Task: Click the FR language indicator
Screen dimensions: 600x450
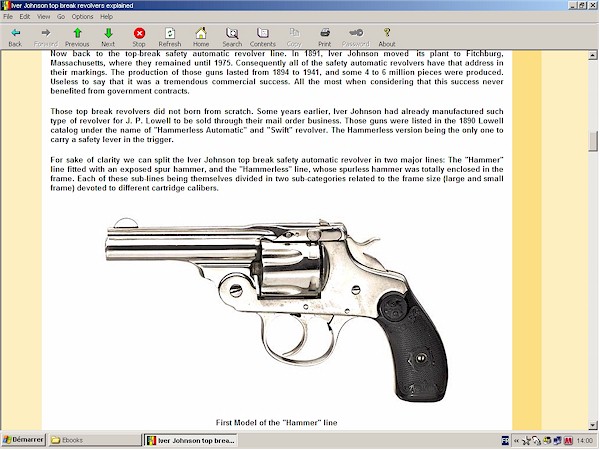Action: tap(505, 441)
